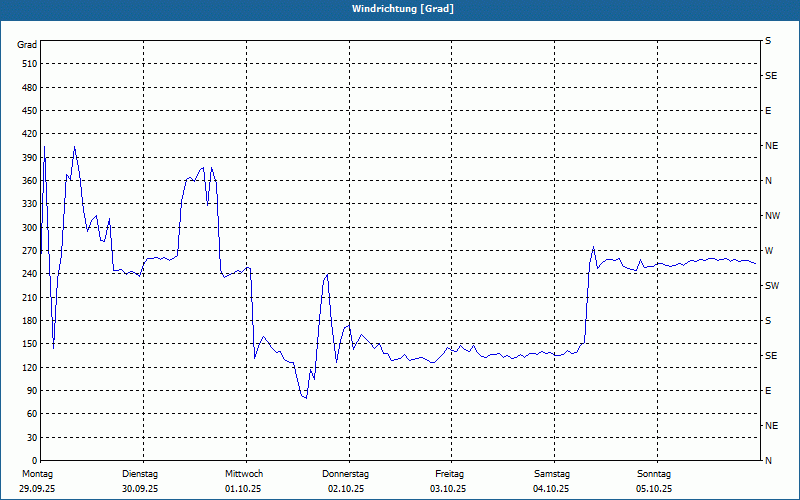Select the Dienstag 30.09.25 date label

point(140,481)
